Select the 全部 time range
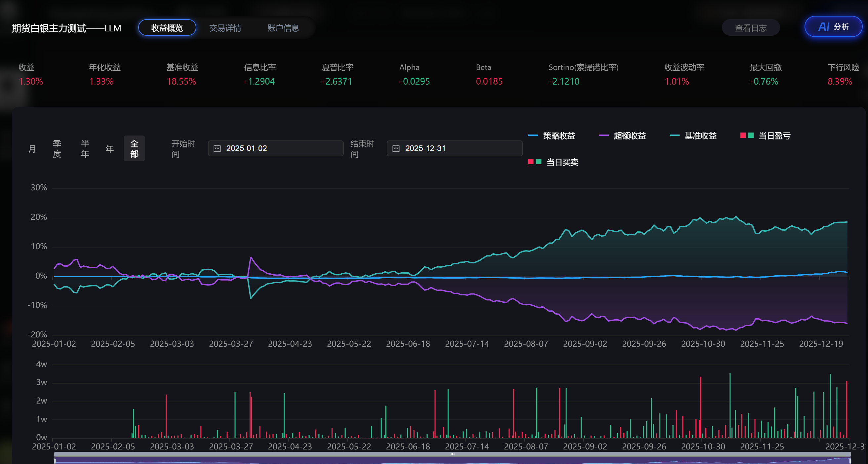 pos(134,149)
